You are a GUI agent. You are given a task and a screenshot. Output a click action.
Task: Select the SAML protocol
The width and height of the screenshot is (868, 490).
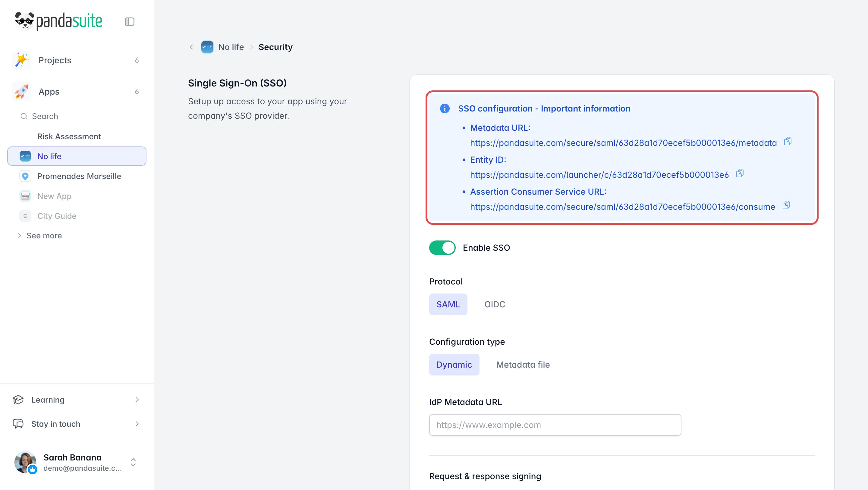[448, 304]
